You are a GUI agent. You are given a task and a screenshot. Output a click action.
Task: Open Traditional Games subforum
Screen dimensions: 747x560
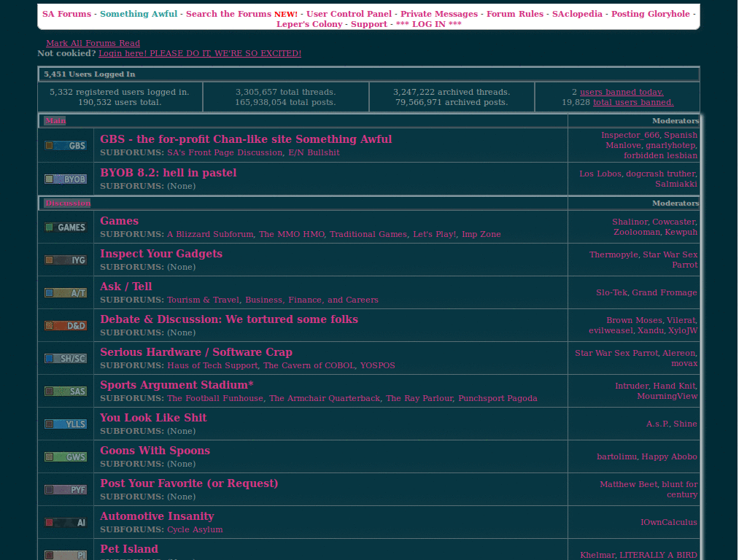pos(368,234)
